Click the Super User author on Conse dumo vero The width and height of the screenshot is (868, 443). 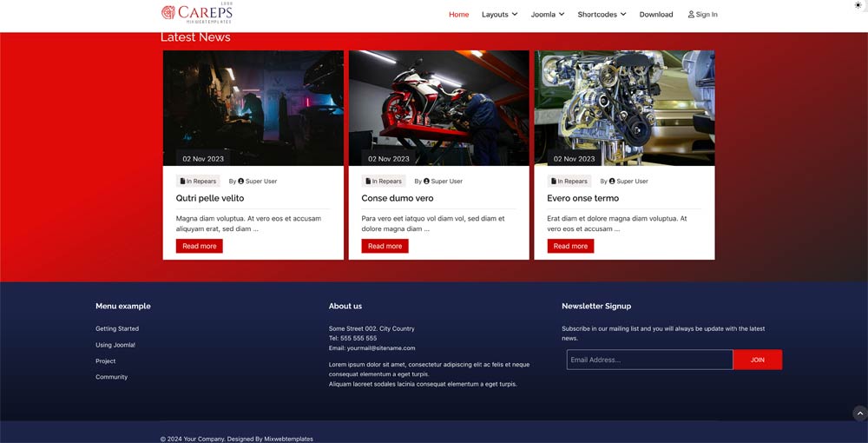443,182
